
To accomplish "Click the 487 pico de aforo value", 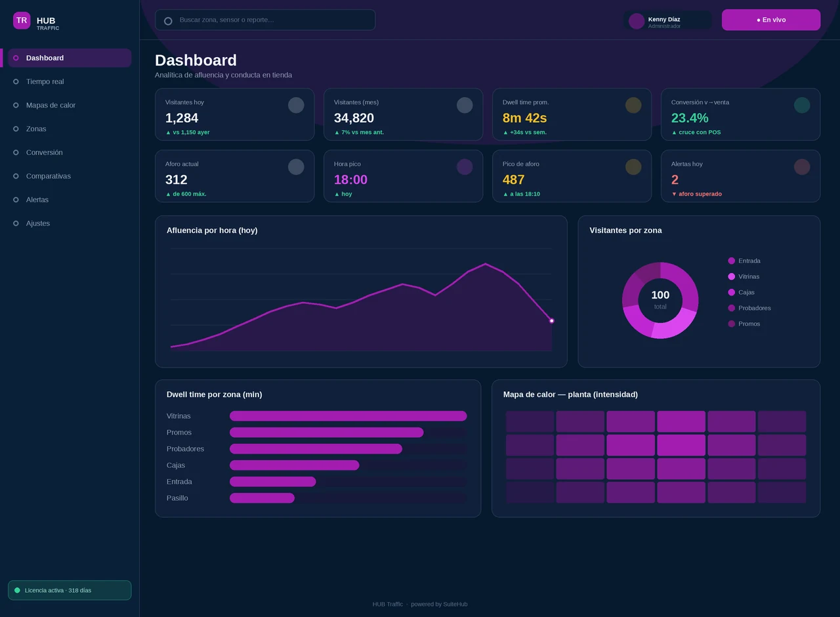I will 514,180.
